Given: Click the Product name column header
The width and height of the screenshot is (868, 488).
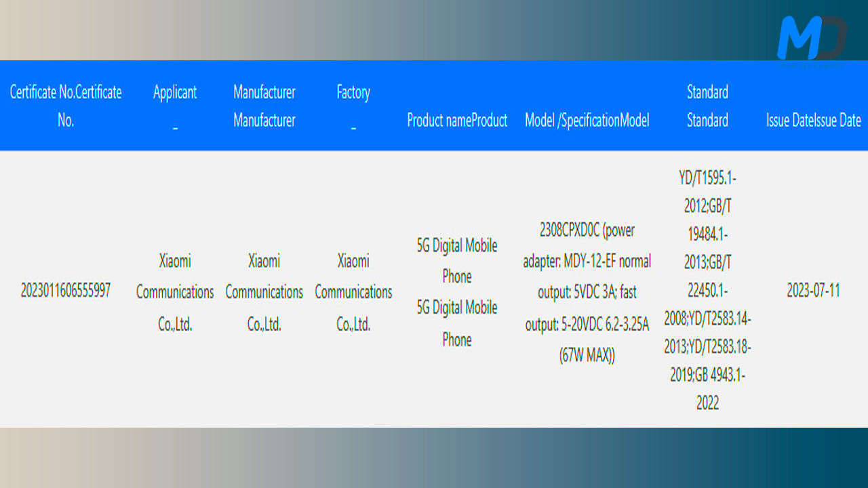Looking at the screenshot, I should [457, 121].
